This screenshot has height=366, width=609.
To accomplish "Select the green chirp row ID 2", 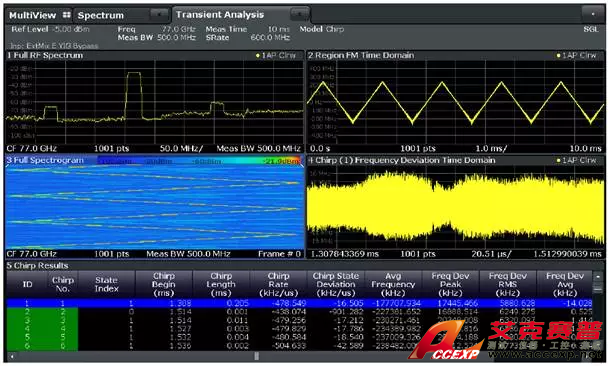I will coord(299,312).
